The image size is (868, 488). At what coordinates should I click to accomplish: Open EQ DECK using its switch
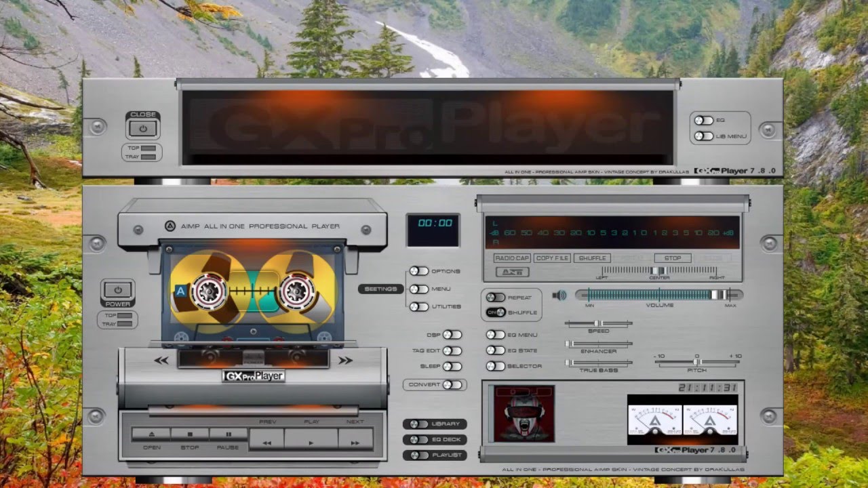(418, 439)
